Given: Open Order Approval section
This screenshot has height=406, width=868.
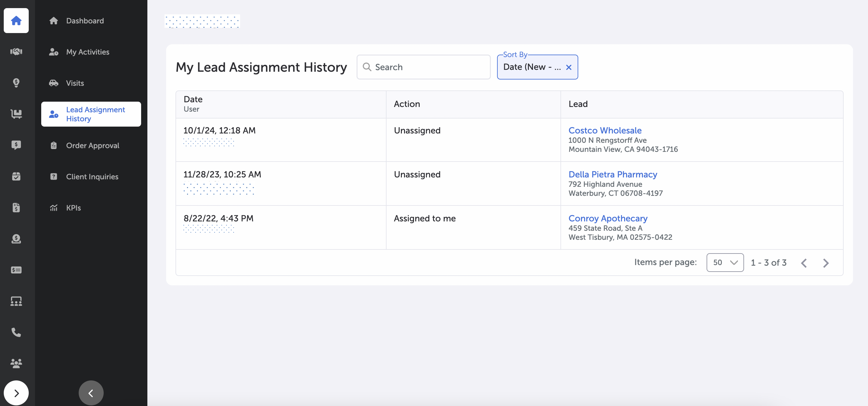Looking at the screenshot, I should click(x=92, y=145).
